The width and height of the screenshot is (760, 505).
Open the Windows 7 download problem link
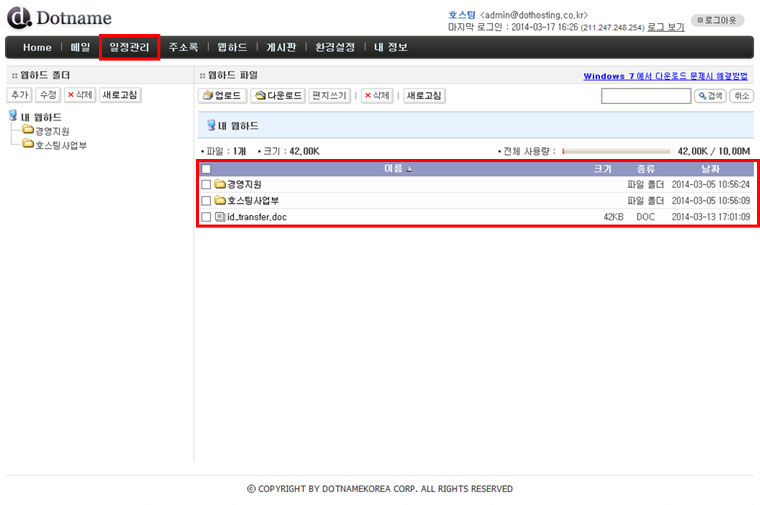pyautogui.click(x=666, y=76)
